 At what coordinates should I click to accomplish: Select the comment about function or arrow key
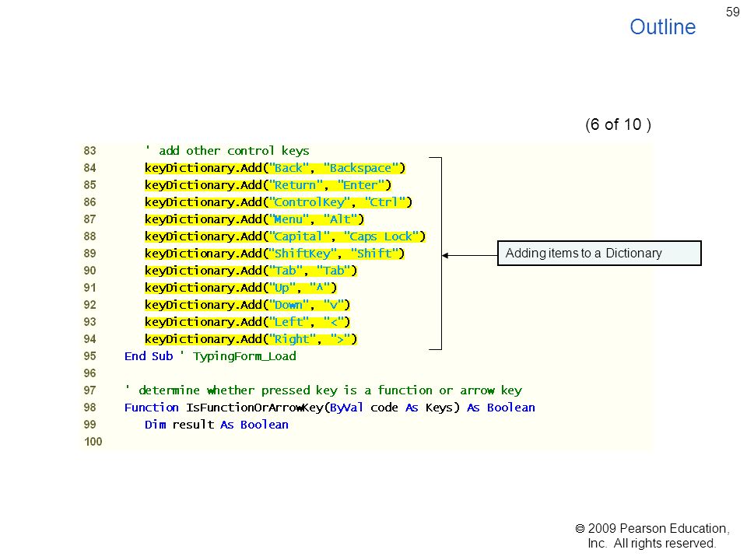[x=323, y=391]
